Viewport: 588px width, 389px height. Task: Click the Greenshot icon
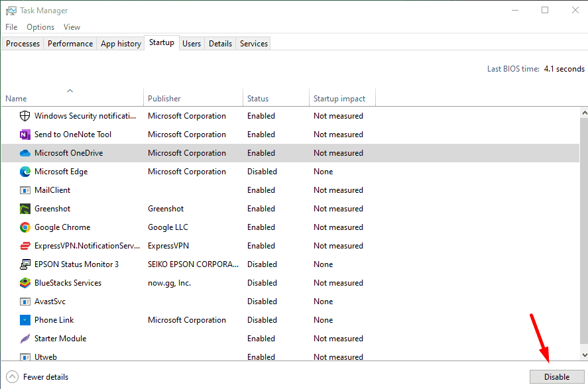pos(25,209)
